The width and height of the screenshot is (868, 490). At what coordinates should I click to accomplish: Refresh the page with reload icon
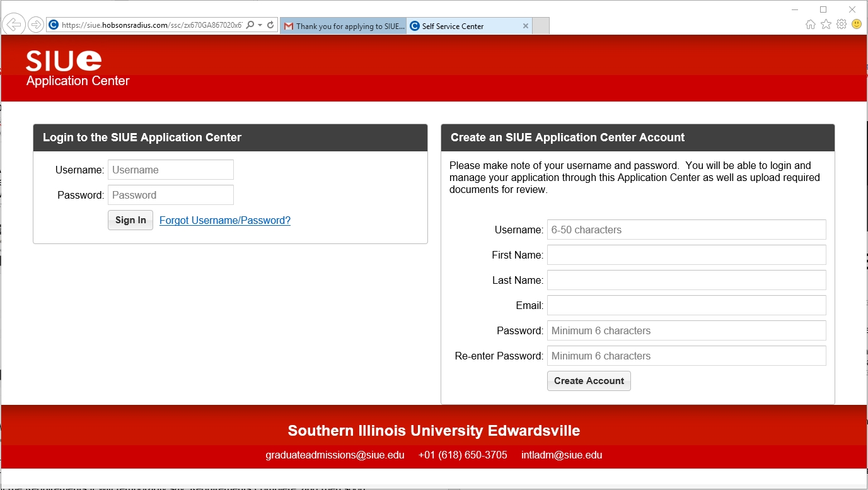point(270,25)
